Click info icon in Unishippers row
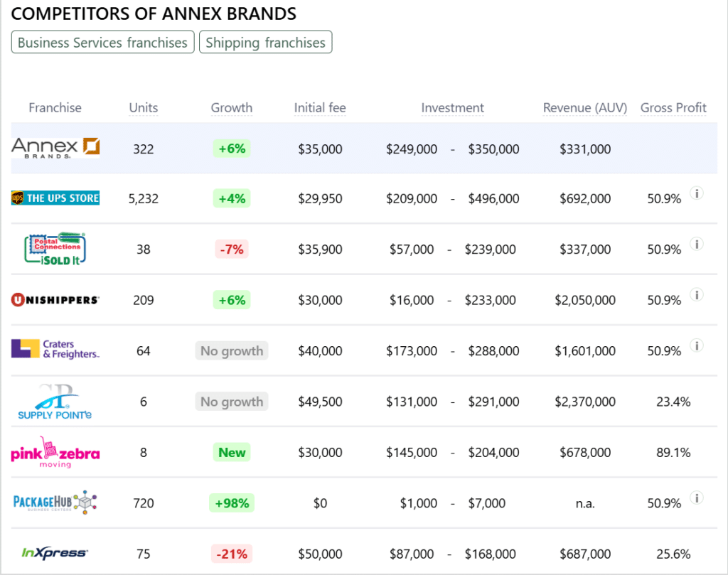The height and width of the screenshot is (575, 728). point(697,295)
